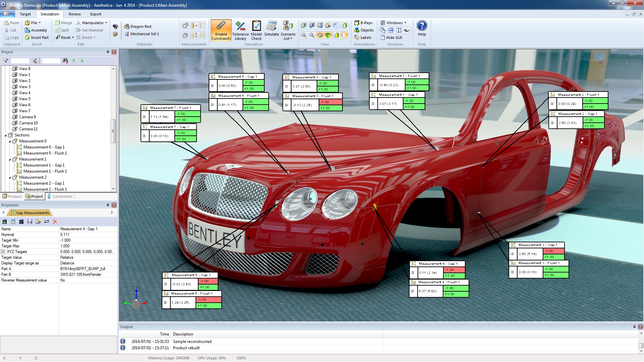
Task: Expand the XYZ Targets property row
Action: [3, 252]
